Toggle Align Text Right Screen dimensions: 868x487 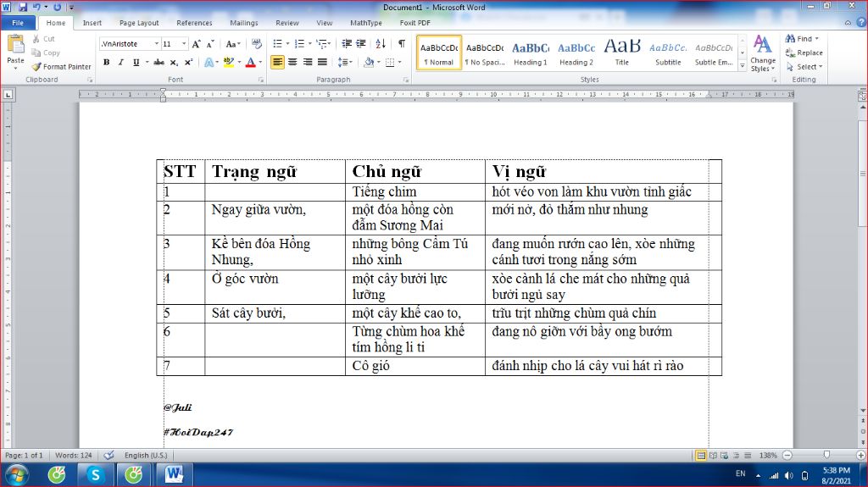307,62
